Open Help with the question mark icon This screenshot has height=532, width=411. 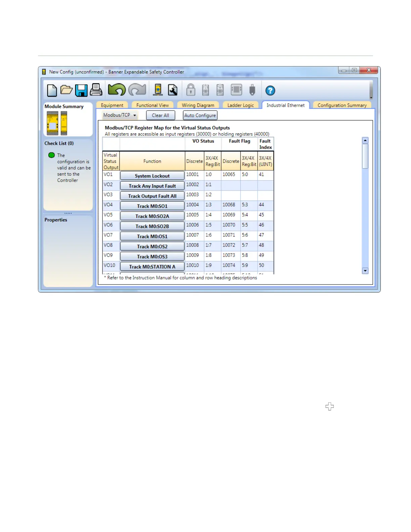[270, 91]
